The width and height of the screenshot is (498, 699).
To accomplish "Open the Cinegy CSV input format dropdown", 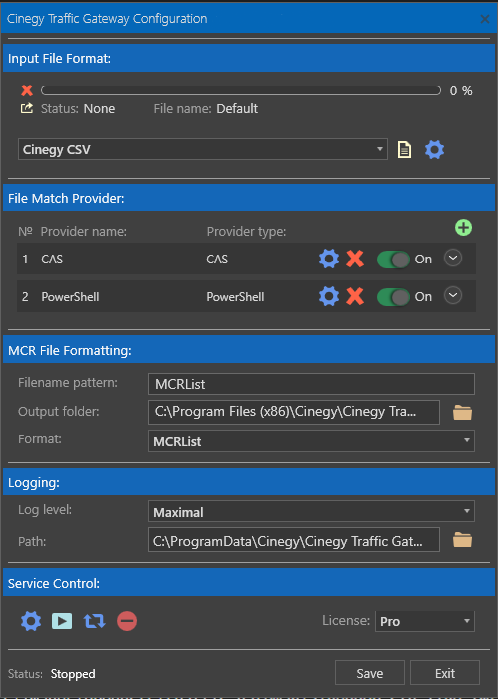I will point(202,149).
